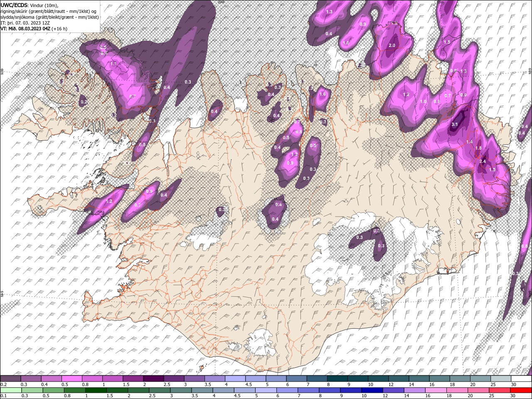This screenshot has width=532, height=399.
Task: Click the deep blue 10 mm rain swatch
Action: (x=372, y=390)
